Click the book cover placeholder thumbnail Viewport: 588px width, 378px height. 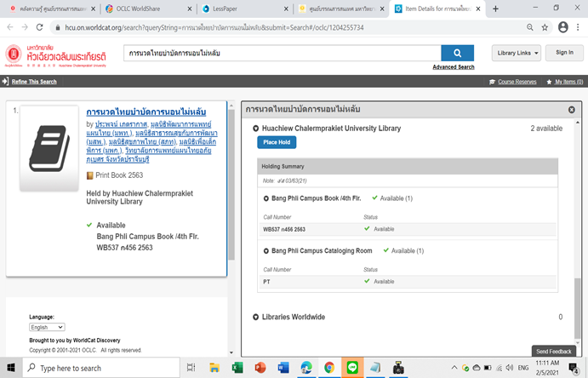tap(49, 148)
